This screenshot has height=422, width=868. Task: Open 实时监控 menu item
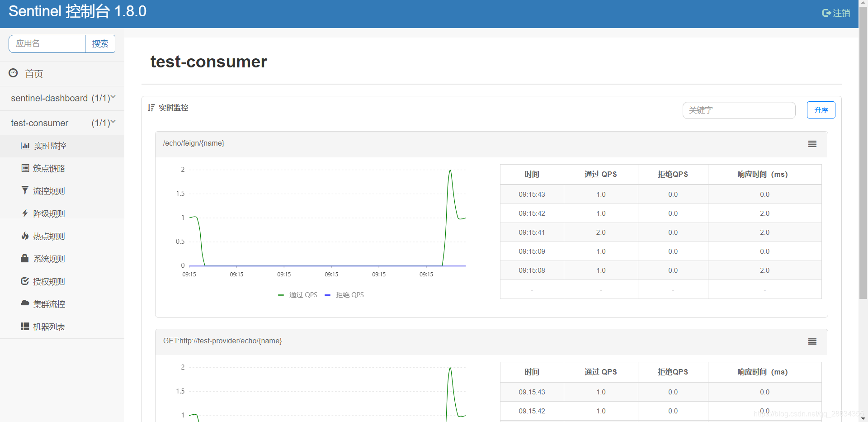pos(62,146)
